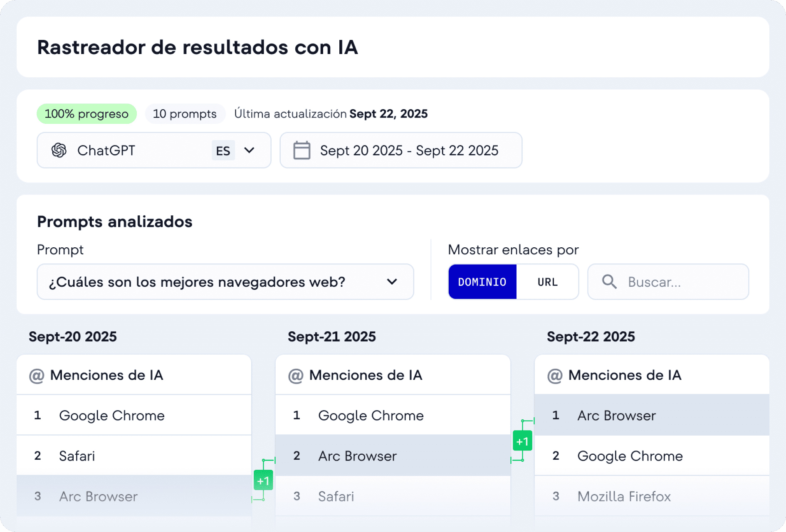Click the @ icon in the Sept-21 column
The image size is (786, 532).
coord(295,374)
